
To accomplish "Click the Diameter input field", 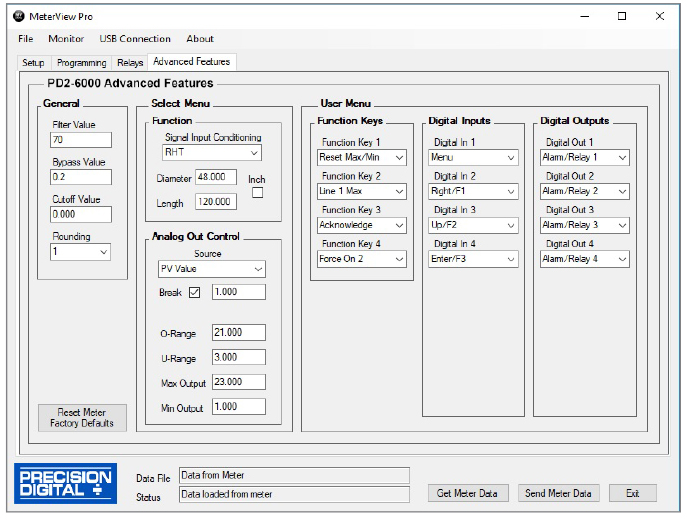I will pyautogui.click(x=216, y=177).
